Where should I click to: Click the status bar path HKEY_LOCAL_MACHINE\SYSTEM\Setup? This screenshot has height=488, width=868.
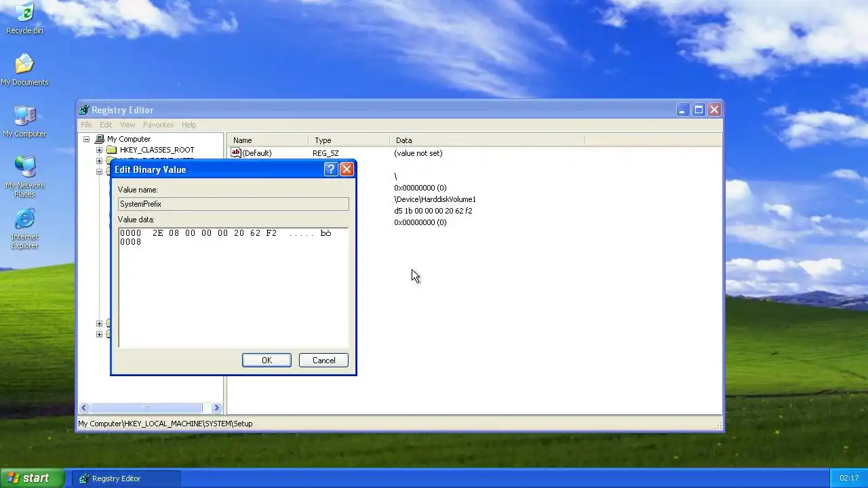165,424
